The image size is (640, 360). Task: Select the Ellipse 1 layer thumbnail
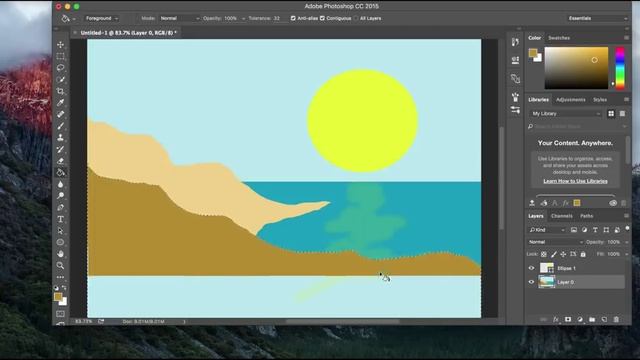pyautogui.click(x=547, y=268)
